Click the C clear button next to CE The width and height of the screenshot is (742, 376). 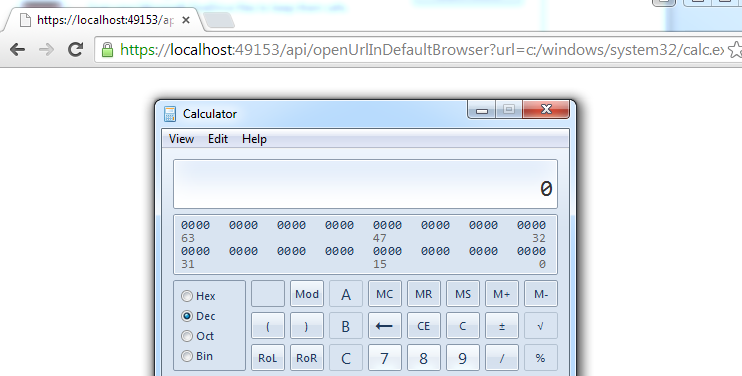[x=463, y=326]
